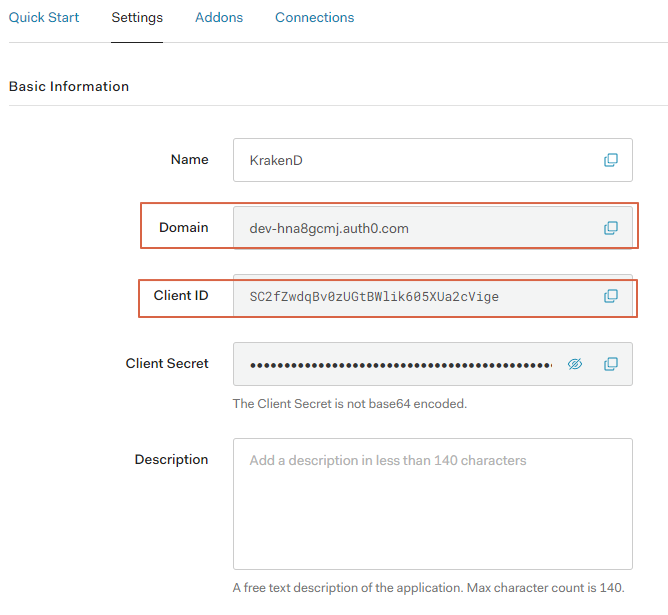Select the Client ID text field
668x615 pixels.
point(433,296)
